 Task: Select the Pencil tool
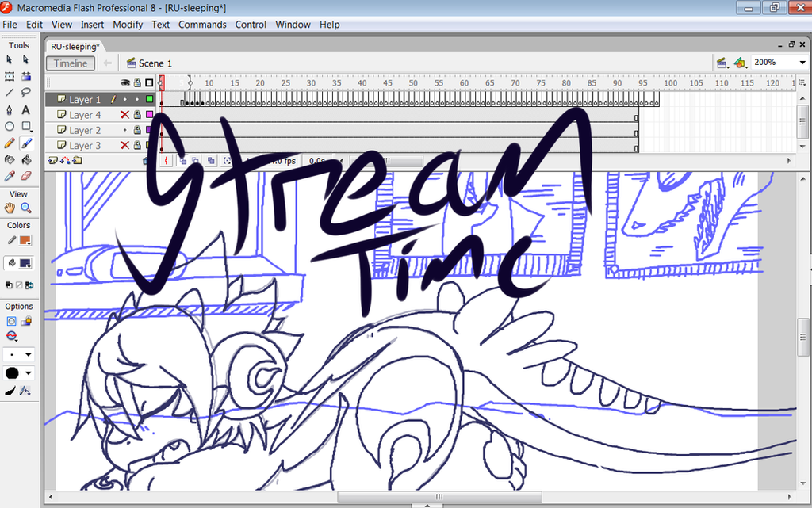10,143
